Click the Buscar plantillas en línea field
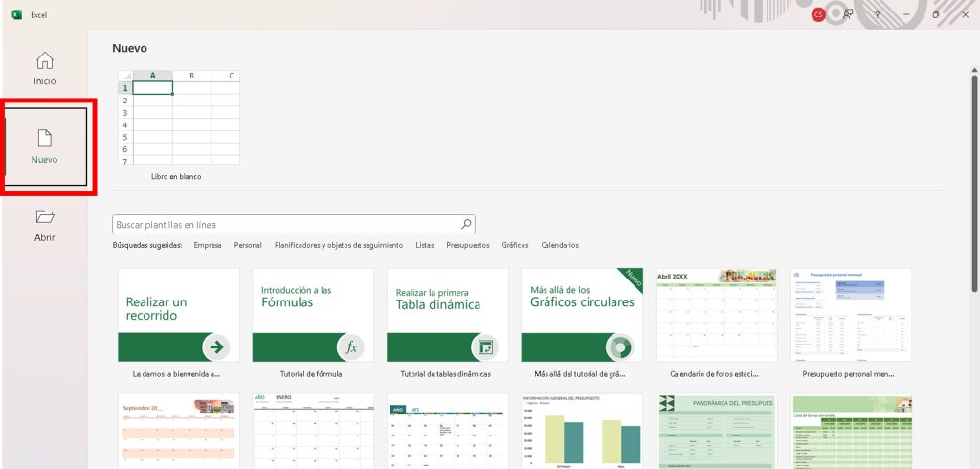Viewport: 980px width, 469px height. (x=285, y=225)
